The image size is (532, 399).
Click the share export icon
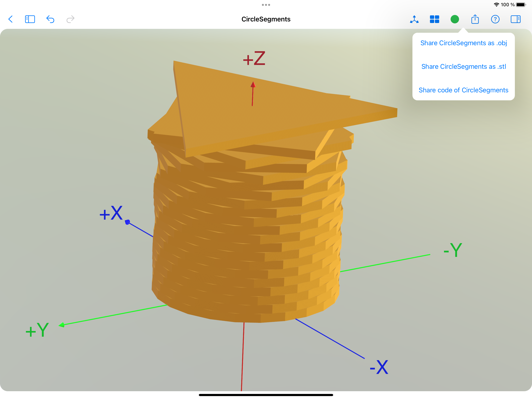475,19
